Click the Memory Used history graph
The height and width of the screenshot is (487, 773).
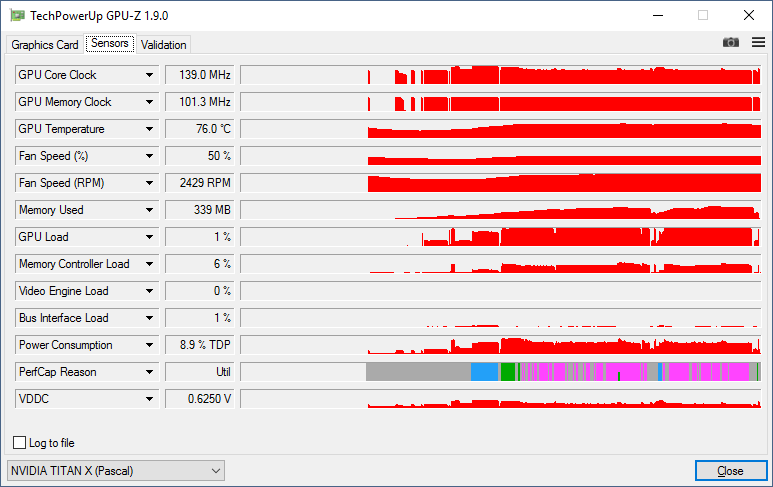click(501, 210)
